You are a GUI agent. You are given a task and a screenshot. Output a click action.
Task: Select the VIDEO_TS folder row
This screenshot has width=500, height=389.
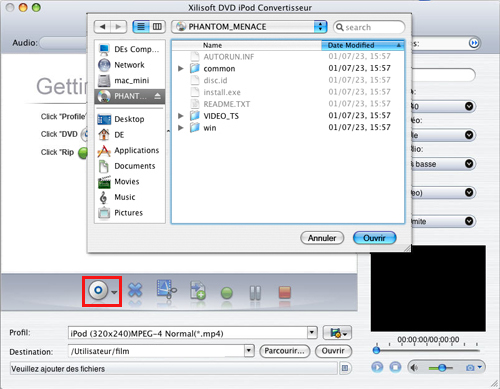tap(288, 116)
